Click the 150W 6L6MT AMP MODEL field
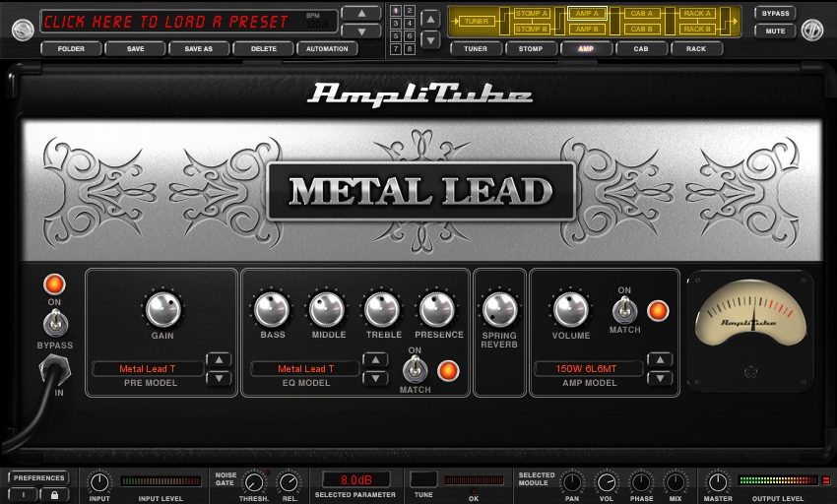This screenshot has width=837, height=504. [x=588, y=368]
